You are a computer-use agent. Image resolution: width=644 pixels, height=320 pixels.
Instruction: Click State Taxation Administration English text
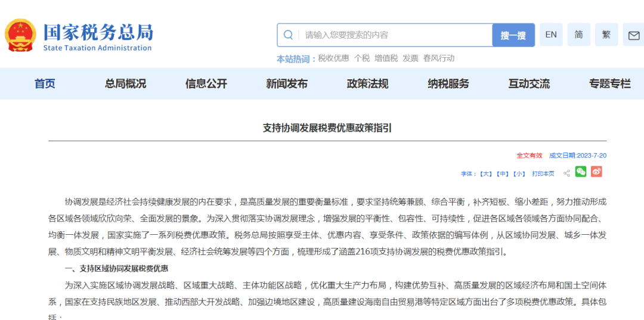(97, 48)
